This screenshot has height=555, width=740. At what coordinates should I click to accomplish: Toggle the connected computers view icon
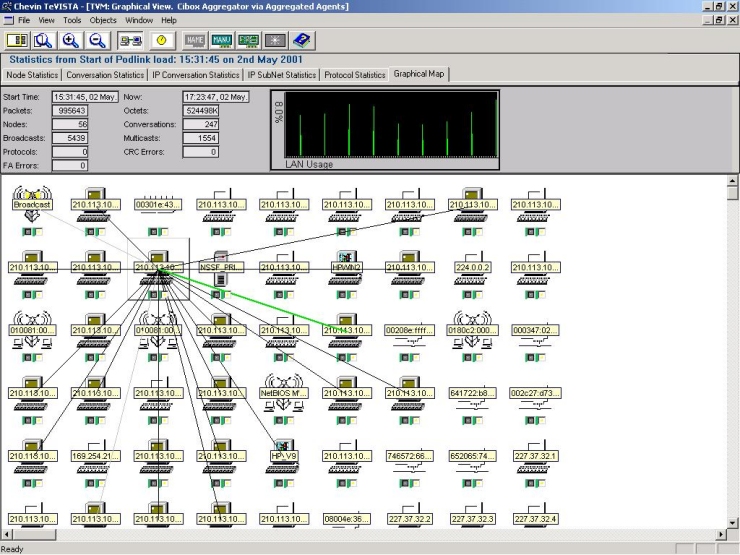(x=130, y=41)
